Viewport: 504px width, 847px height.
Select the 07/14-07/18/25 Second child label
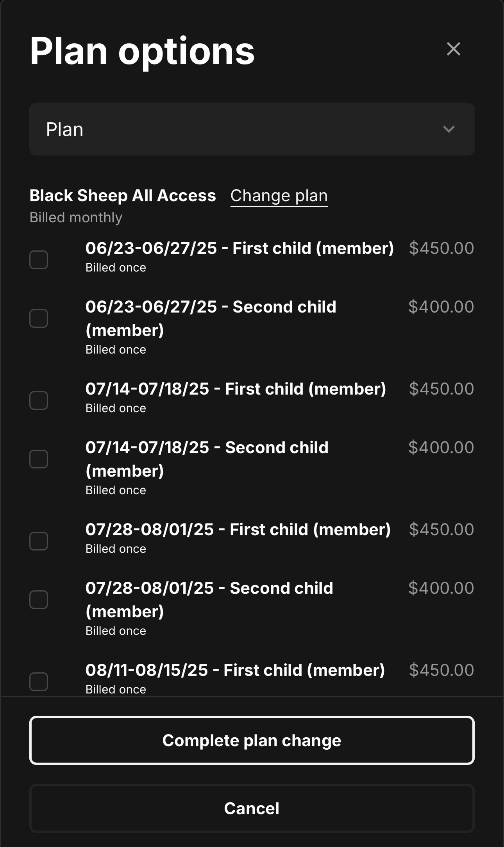pos(207,459)
